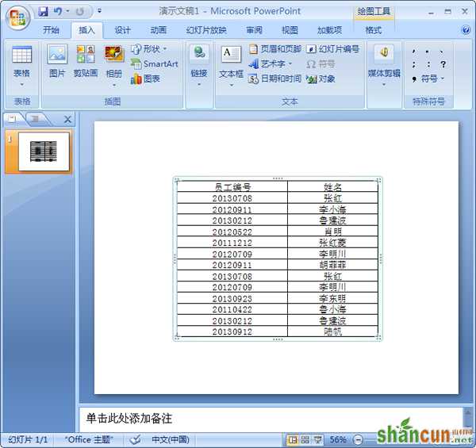Screen dimensions: 476x448
Task: Open the 格式 drawing tools tab
Action: [x=374, y=30]
